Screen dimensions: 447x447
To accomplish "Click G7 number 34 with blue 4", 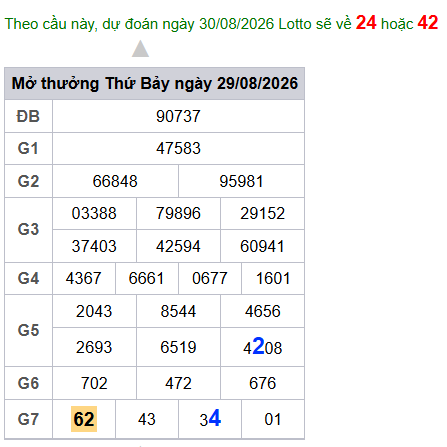I will (x=210, y=418).
